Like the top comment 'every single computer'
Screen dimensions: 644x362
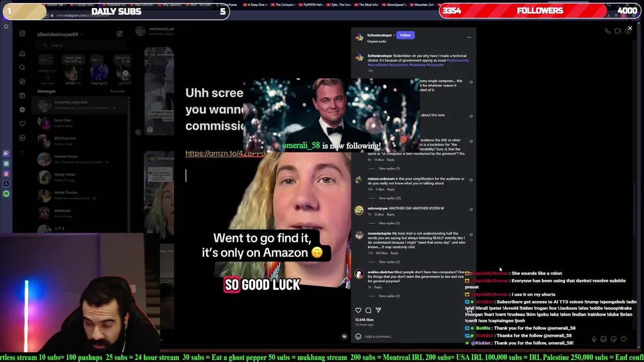471,82
